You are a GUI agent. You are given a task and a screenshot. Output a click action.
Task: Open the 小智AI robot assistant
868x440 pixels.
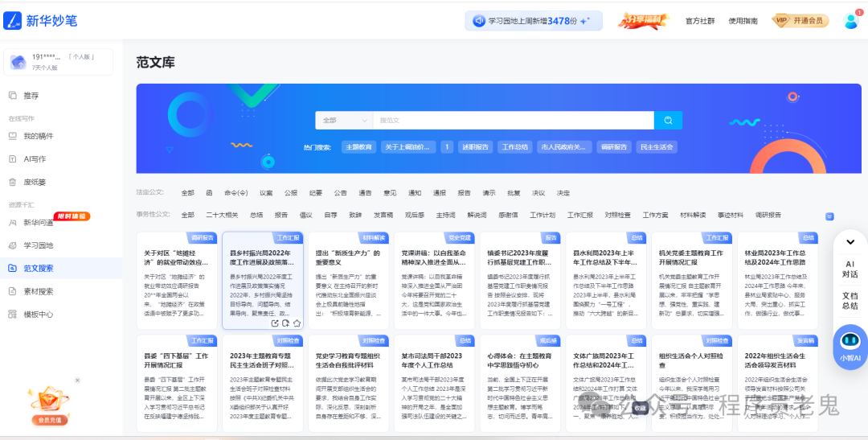click(x=850, y=347)
